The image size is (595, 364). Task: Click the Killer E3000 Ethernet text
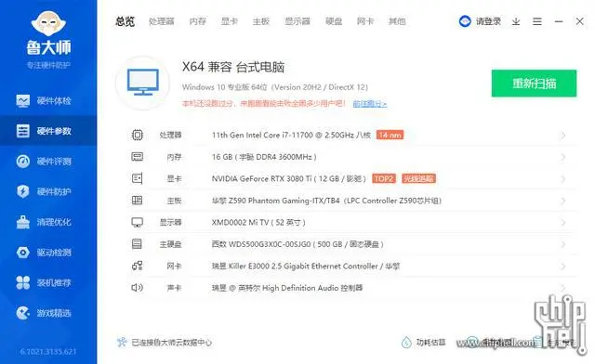[x=306, y=266]
